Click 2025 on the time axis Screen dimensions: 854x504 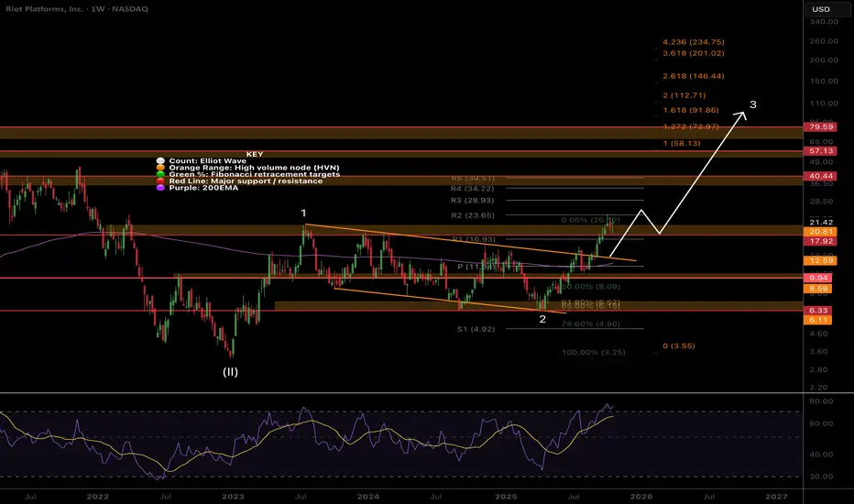(x=503, y=494)
